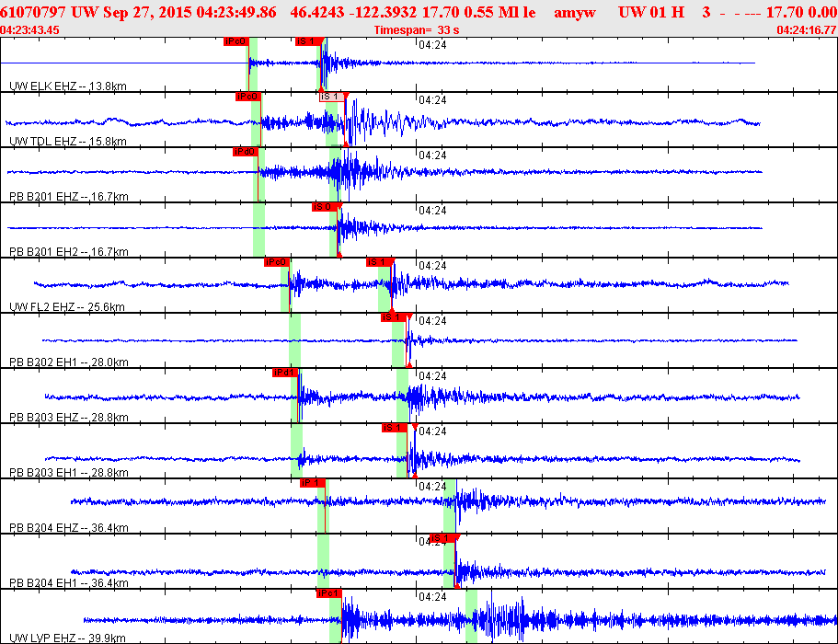
Task: Click the green predicted S bar on UW LVP EHZ
Action: pos(471,616)
